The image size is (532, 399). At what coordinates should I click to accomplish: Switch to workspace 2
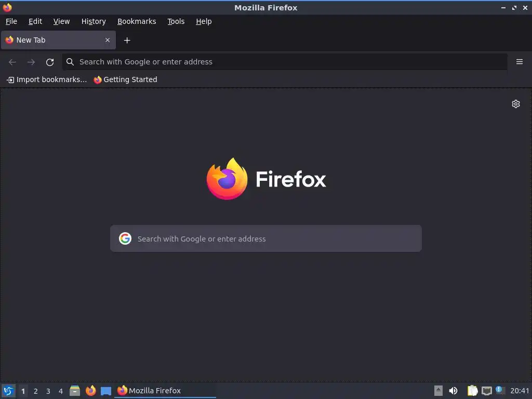coord(36,391)
